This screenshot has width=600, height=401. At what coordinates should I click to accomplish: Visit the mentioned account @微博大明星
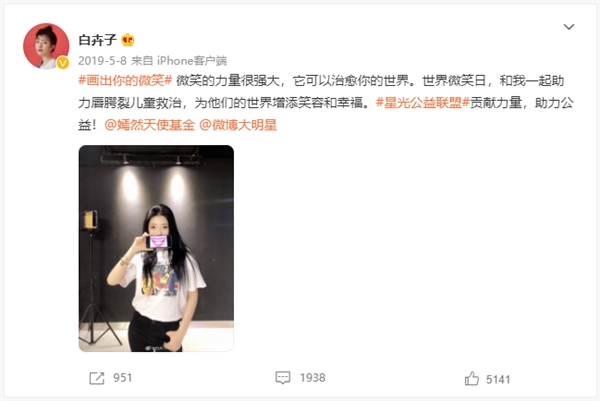coord(238,125)
